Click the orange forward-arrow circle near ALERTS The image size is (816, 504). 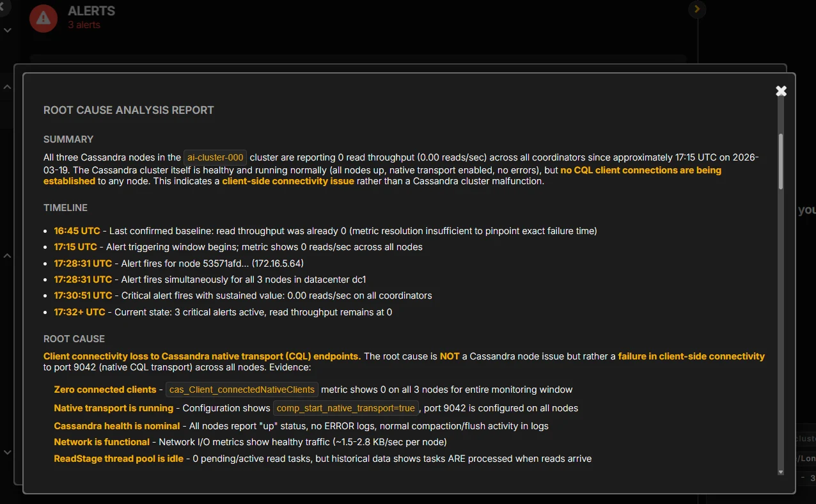coord(696,9)
